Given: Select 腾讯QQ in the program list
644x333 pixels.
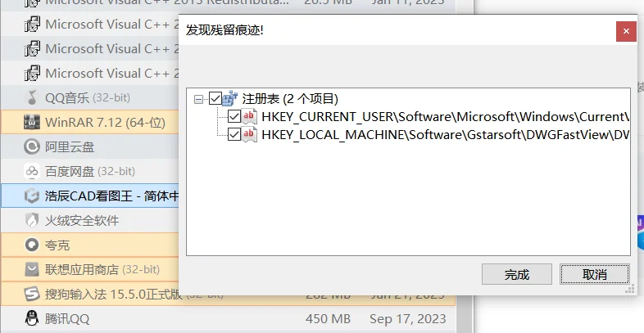Looking at the screenshot, I should click(x=67, y=318).
